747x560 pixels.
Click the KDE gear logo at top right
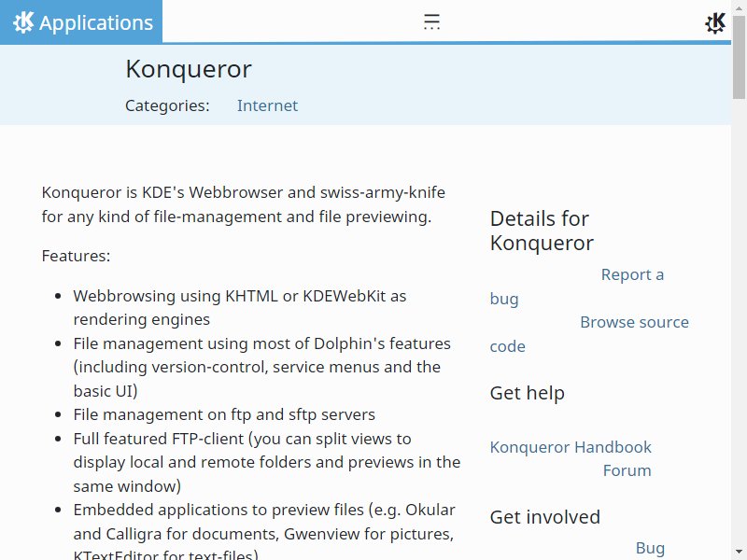tap(714, 22)
